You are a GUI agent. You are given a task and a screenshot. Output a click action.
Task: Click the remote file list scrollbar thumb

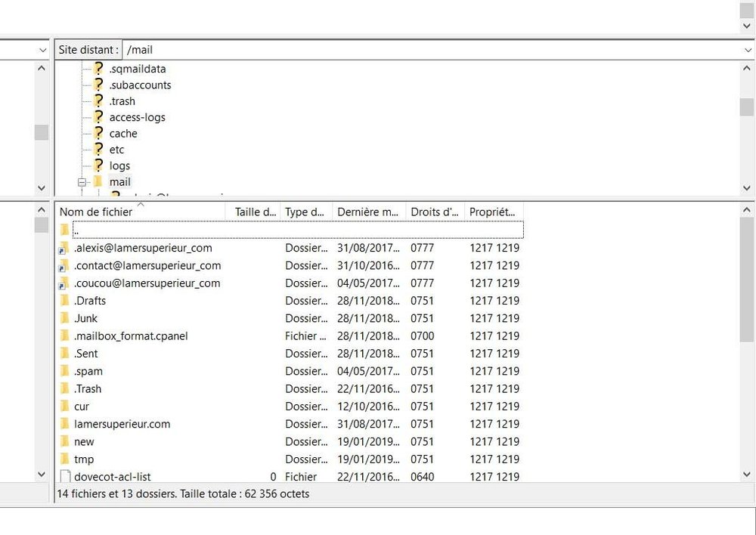click(747, 280)
